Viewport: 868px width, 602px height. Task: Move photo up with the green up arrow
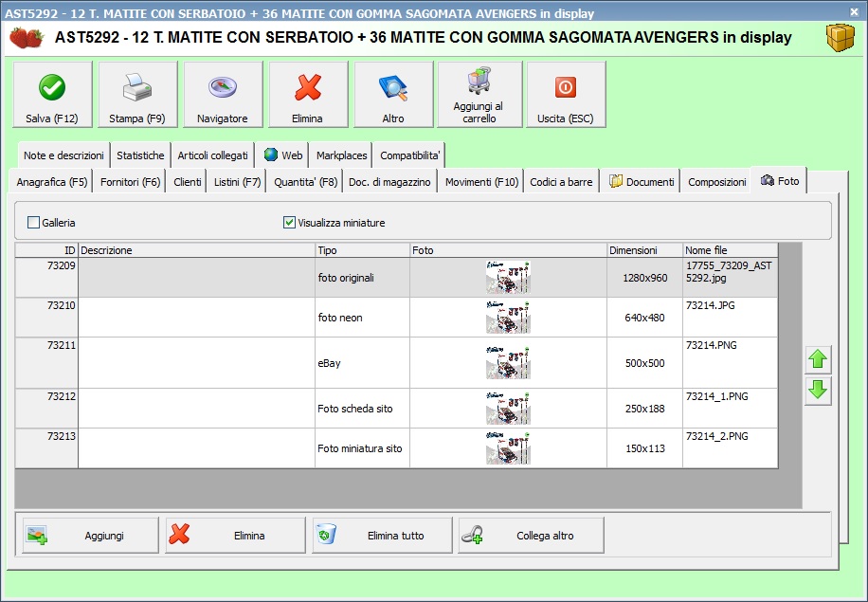pyautogui.click(x=818, y=359)
